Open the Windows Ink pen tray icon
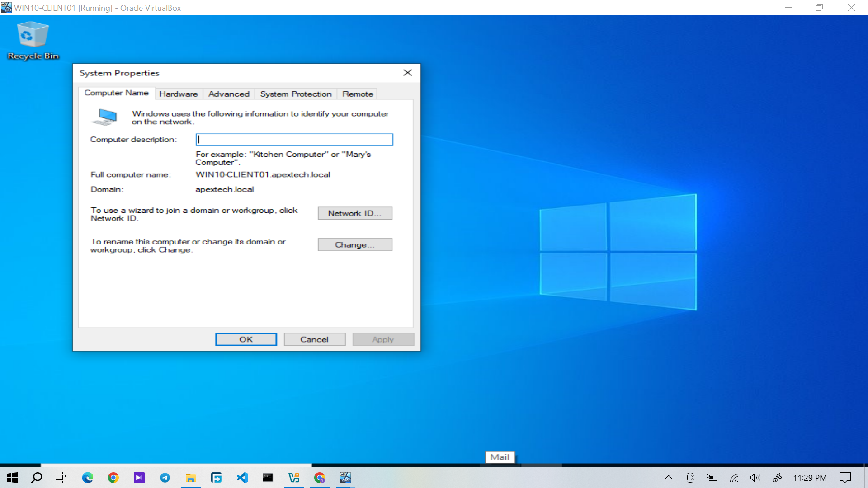 click(x=777, y=478)
